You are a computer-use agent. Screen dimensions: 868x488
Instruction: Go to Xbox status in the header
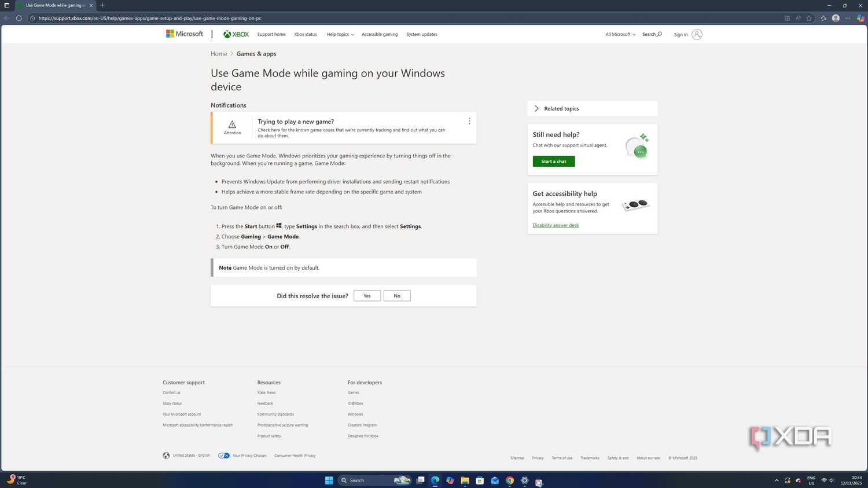[306, 34]
